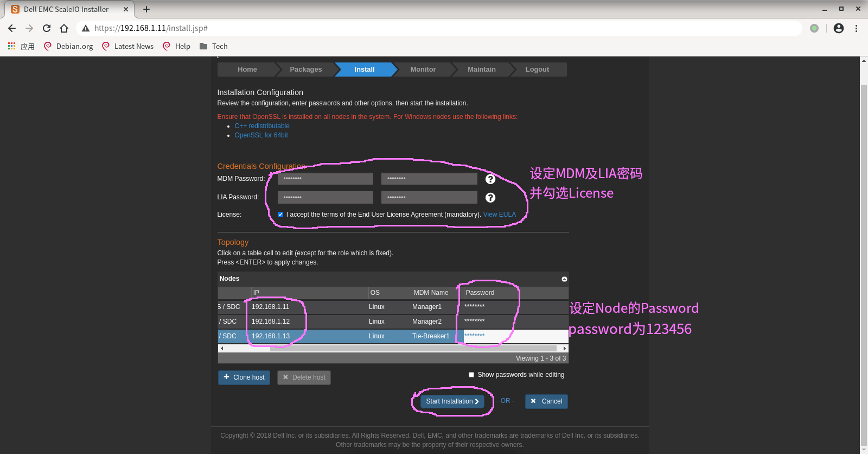The width and height of the screenshot is (868, 454).
Task: Open a new browser tab
Action: click(146, 9)
